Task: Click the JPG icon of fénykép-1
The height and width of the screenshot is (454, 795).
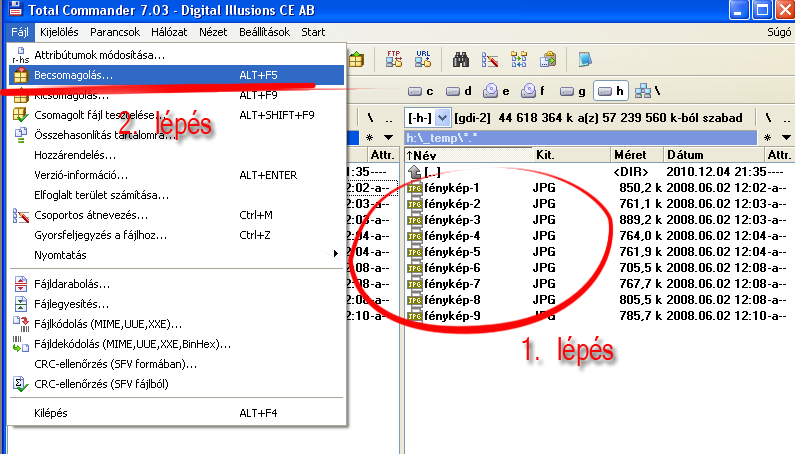Action: pyautogui.click(x=414, y=188)
